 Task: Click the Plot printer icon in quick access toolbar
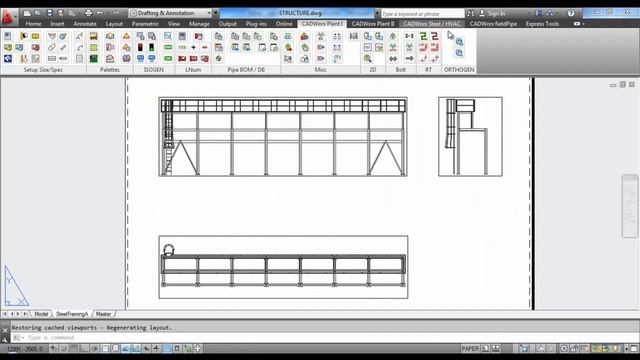click(88, 13)
